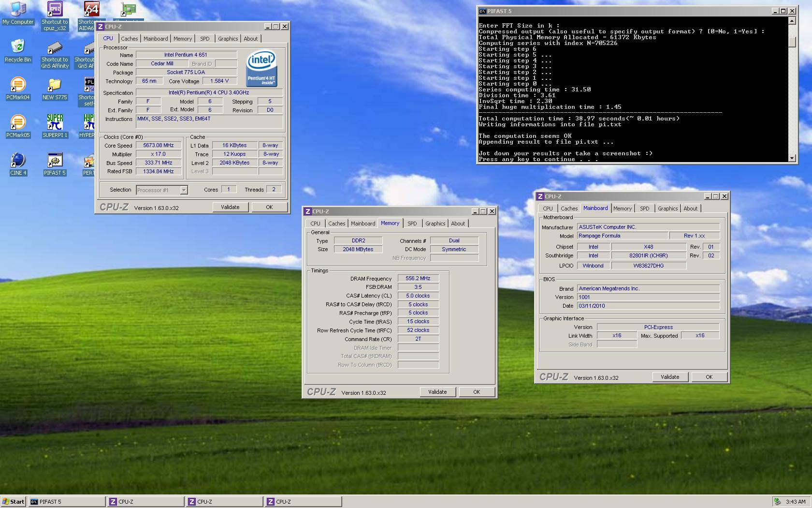The image size is (812, 508).
Task: Click the chipset X48 field
Action: [x=649, y=247]
